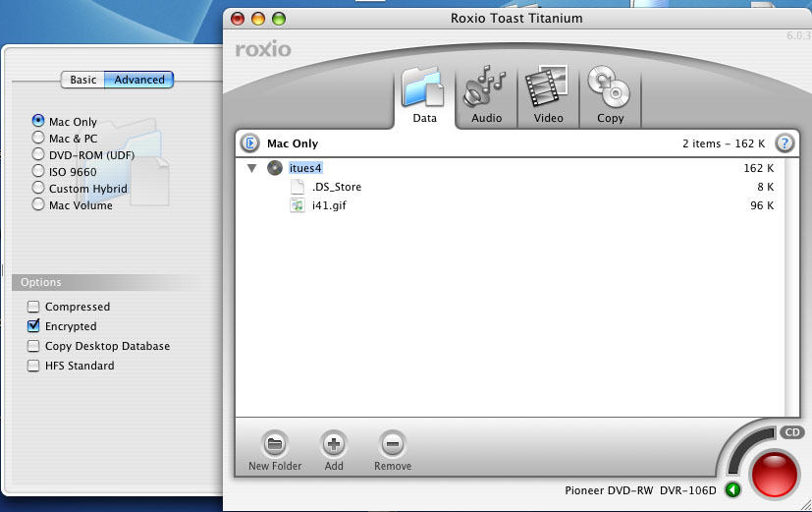Select the Custom Hybrid format
The image size is (812, 512).
tap(80, 188)
